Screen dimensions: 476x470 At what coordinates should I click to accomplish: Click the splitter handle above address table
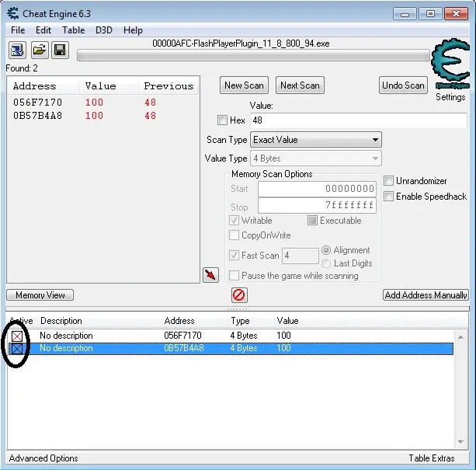[x=238, y=309]
